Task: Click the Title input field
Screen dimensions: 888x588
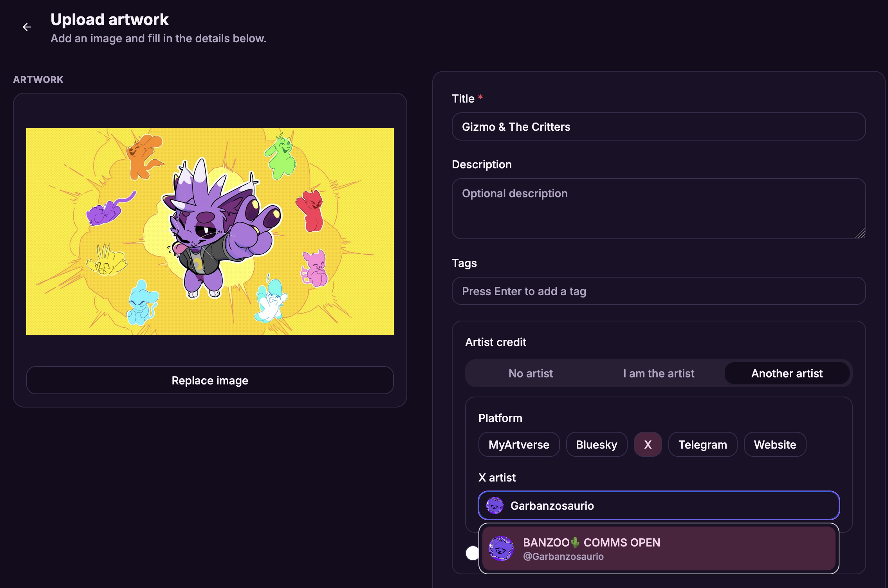Action: coord(659,126)
